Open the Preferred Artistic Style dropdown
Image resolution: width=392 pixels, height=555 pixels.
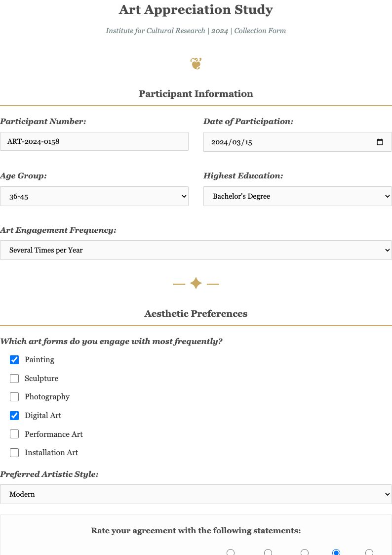(x=196, y=494)
